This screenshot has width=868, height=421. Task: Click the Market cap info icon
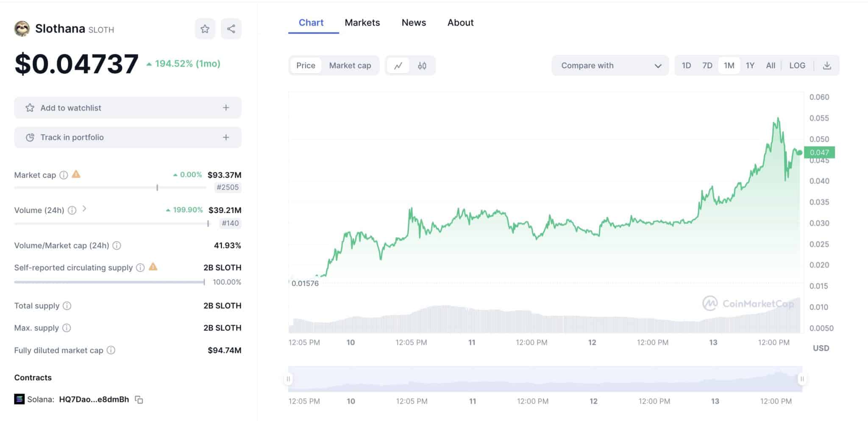point(64,174)
